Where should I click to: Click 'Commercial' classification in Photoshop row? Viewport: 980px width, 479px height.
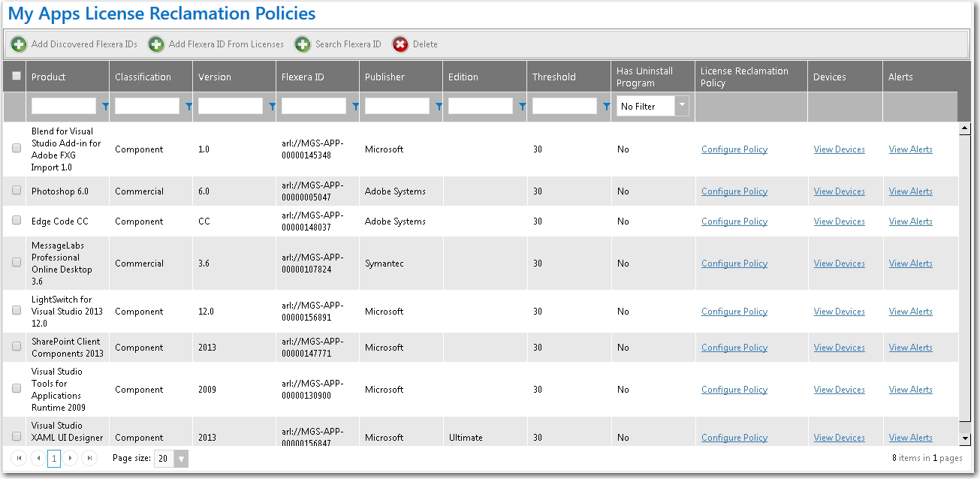click(139, 191)
